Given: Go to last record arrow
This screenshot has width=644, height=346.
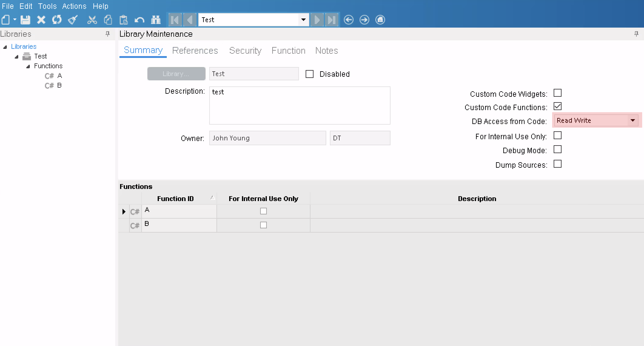Looking at the screenshot, I should point(332,20).
